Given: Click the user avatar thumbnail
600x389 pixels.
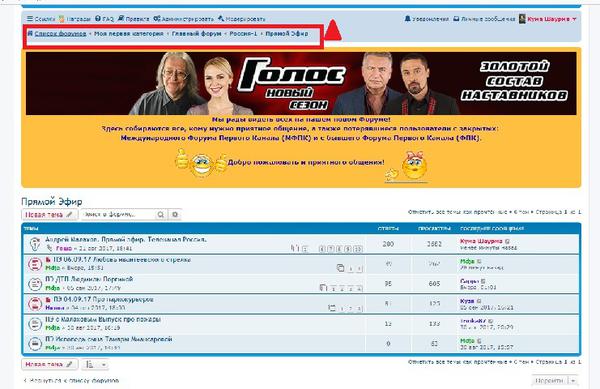Looking at the screenshot, I should coord(522,19).
